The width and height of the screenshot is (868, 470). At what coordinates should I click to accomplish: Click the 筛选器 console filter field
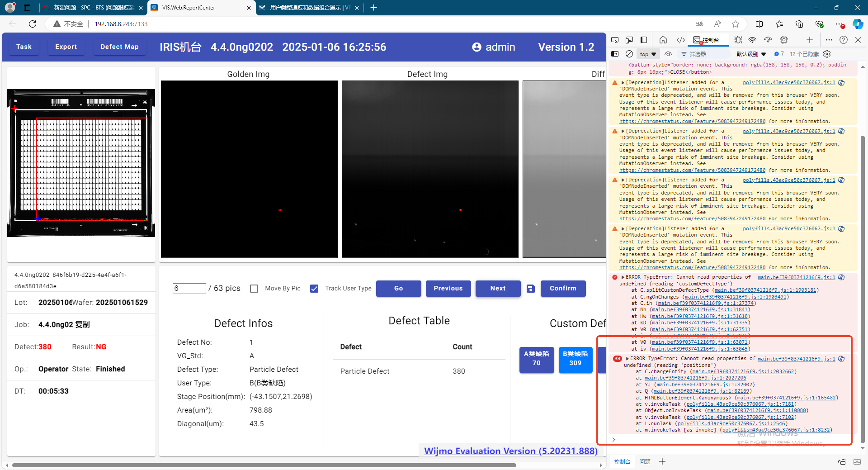(705, 54)
